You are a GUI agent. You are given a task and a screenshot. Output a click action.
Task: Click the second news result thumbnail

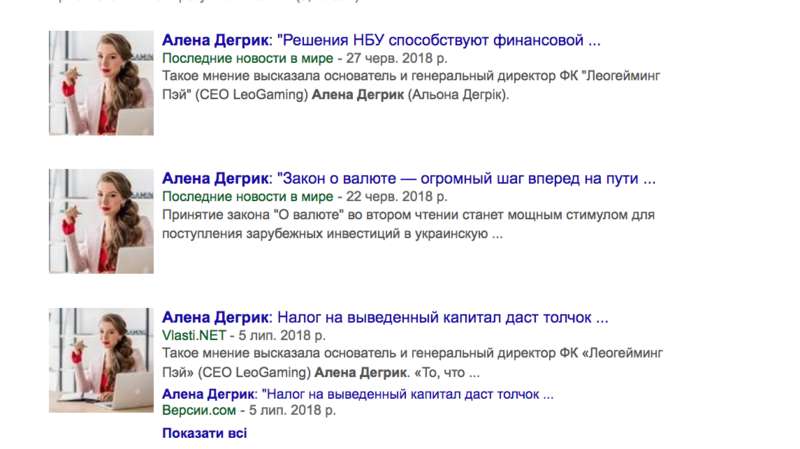[x=101, y=221]
